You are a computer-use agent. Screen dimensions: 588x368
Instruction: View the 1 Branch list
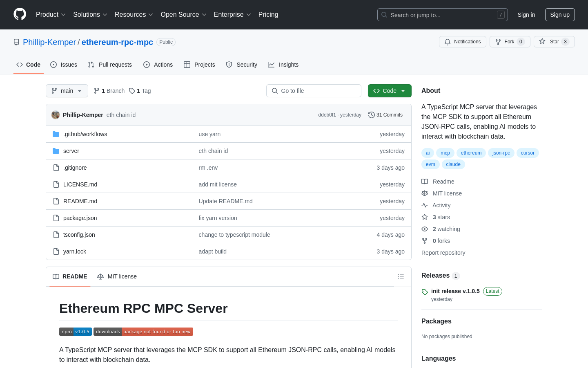(x=109, y=91)
